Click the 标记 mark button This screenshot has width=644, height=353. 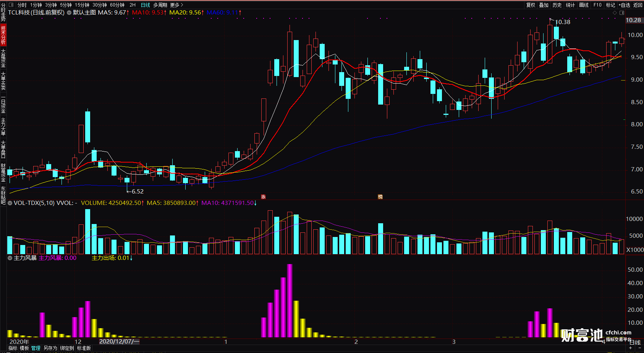coord(610,5)
